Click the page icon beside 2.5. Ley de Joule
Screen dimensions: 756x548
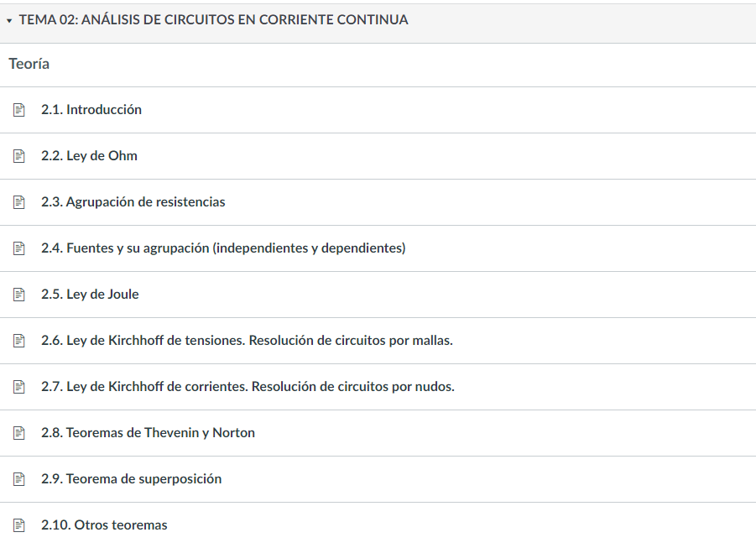(x=19, y=295)
